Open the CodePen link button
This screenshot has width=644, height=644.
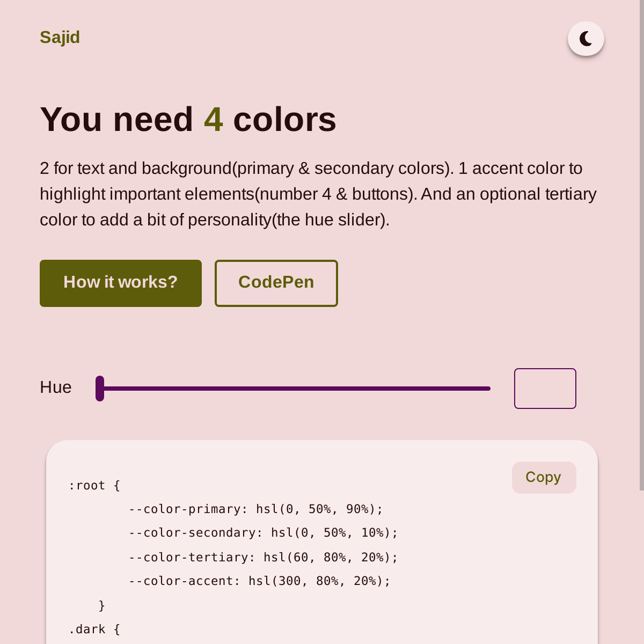point(276,283)
